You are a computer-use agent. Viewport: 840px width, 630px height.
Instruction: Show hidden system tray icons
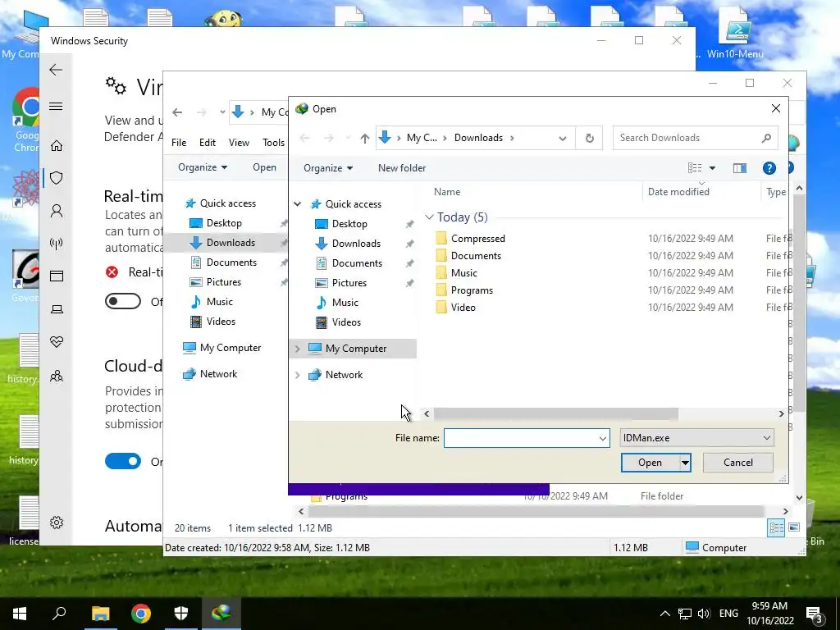[664, 614]
